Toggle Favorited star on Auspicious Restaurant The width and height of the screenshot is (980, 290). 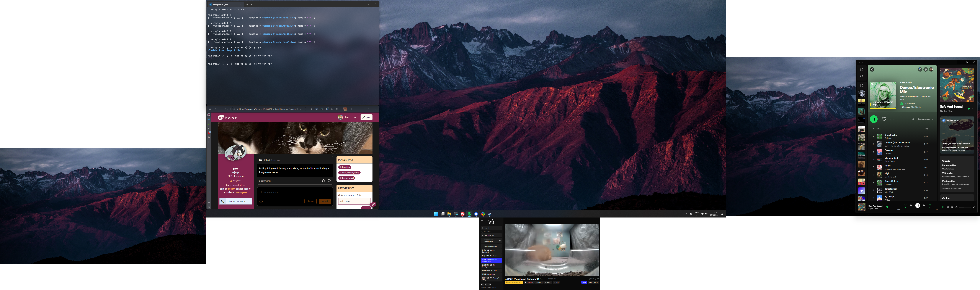(x=529, y=282)
